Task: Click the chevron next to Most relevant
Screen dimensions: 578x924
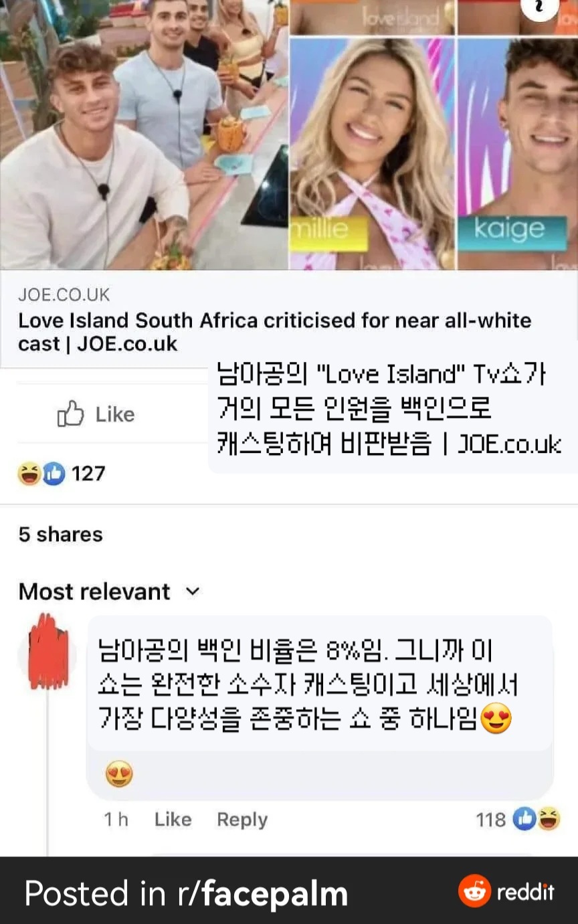Action: pos(192,591)
